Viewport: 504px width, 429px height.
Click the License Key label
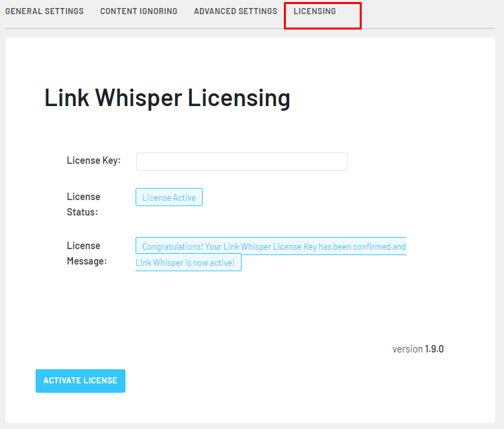tap(93, 160)
